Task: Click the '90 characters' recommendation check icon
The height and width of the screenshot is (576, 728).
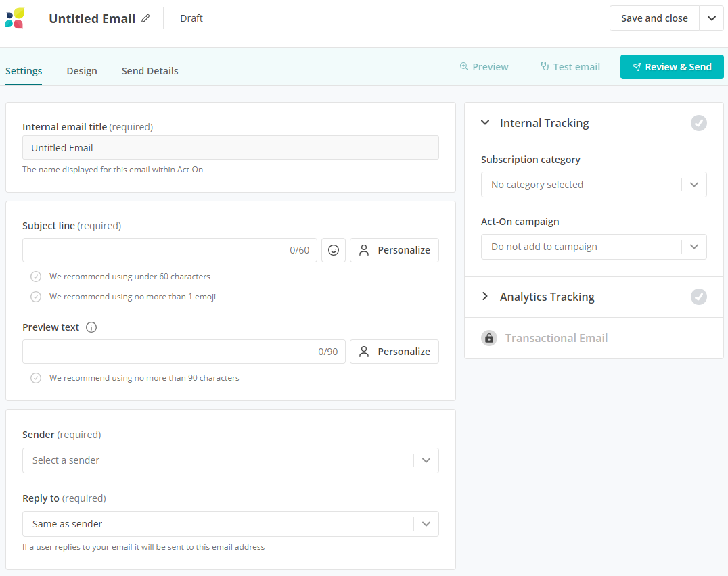Action: 36,378
